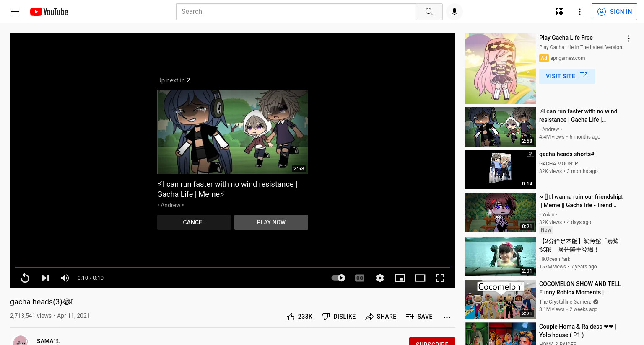Click the up next video thumbnail
644x345 pixels.
pyautogui.click(x=233, y=132)
